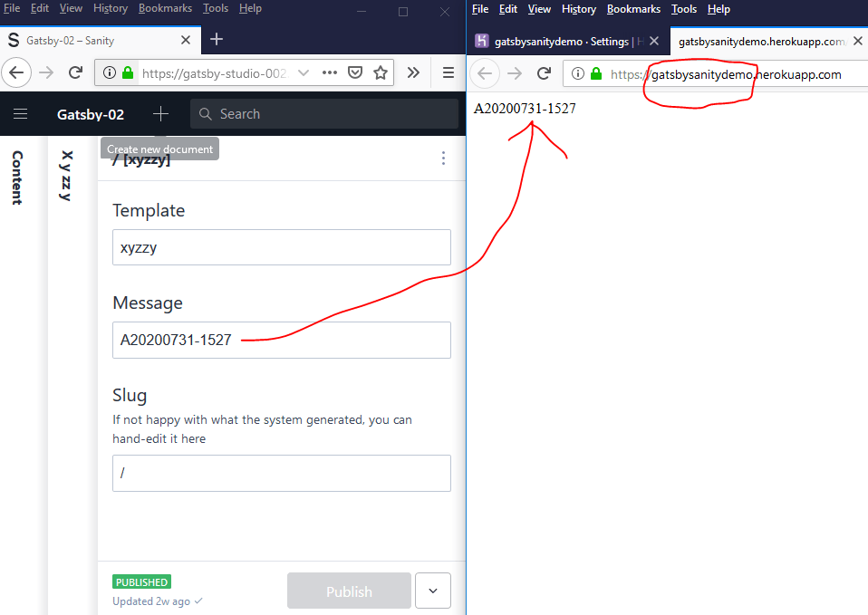Screen dimensions: 868x615
Task: Click forward arrow in right Firefox window
Action: [x=515, y=73]
